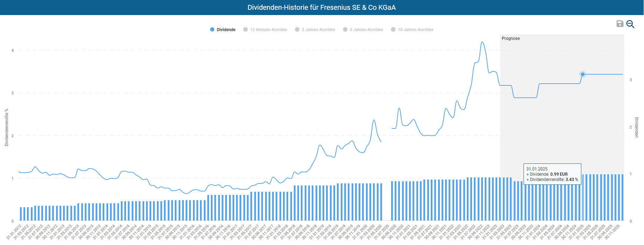Enable the 5 Jahres-Korridor legend text

[366, 30]
